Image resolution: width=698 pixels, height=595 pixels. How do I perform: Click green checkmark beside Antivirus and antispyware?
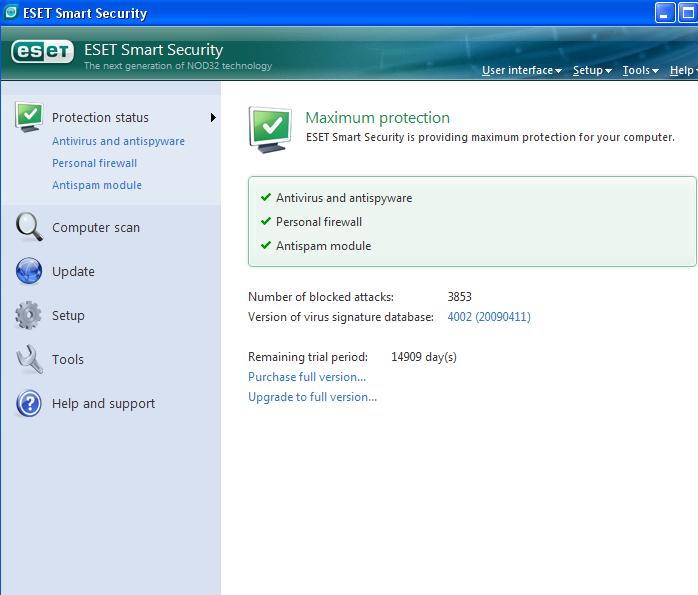coord(266,197)
